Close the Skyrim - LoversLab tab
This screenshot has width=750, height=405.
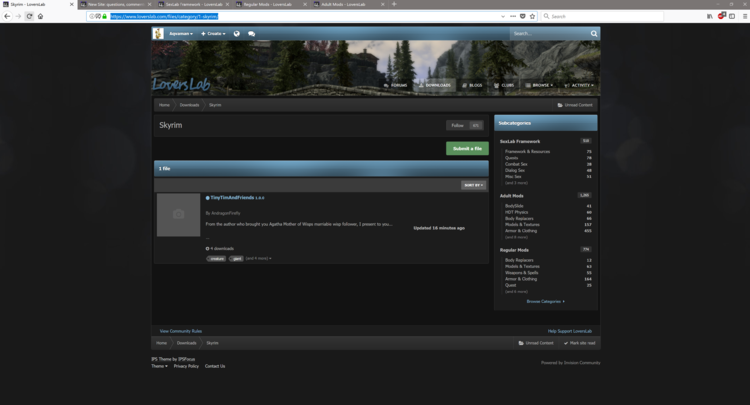[x=72, y=4]
